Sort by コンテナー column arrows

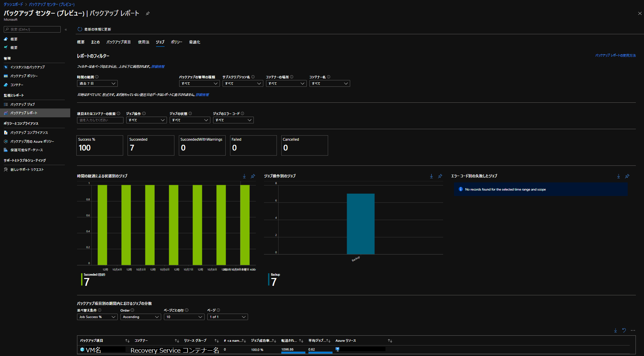[177, 340]
